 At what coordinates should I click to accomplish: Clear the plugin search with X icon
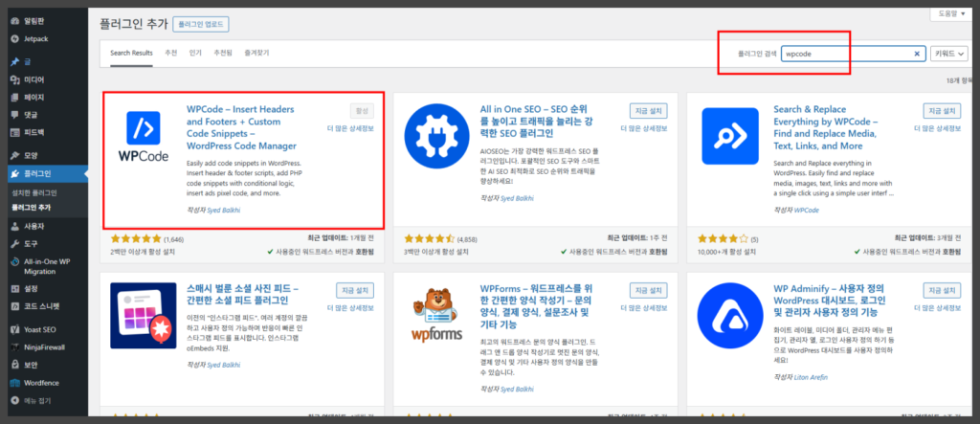point(917,54)
